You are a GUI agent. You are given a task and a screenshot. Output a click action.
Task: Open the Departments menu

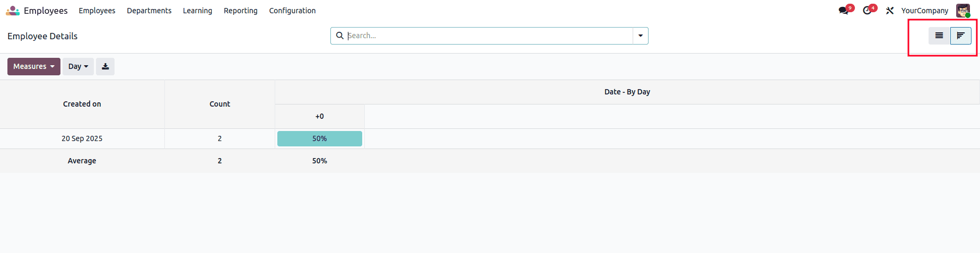(149, 11)
